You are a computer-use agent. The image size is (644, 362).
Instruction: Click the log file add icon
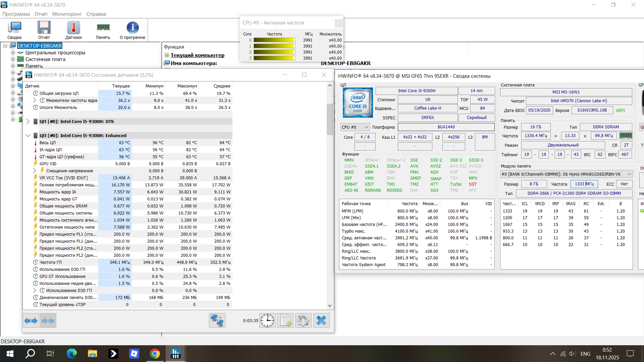coord(285,321)
